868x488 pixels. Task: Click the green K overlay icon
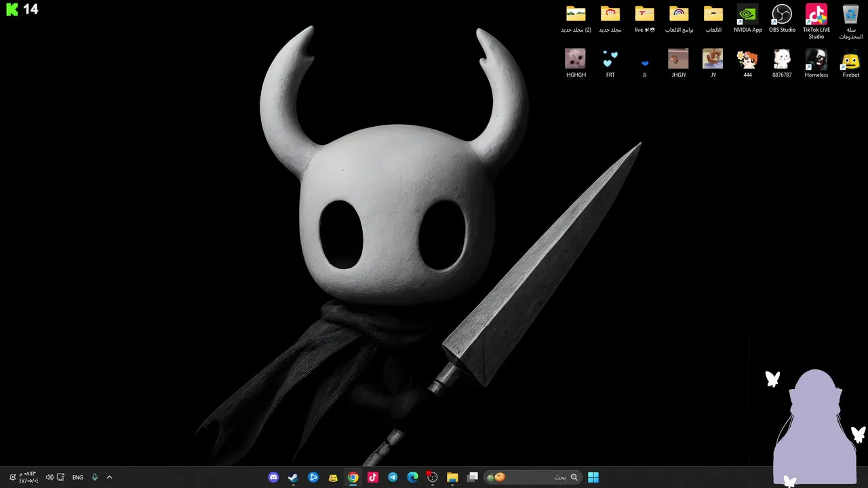point(12,9)
